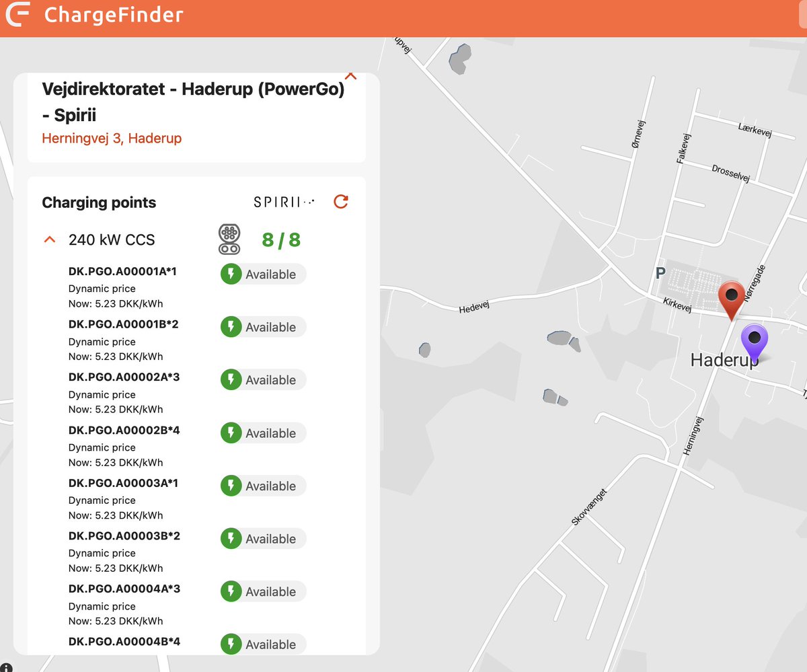The image size is (807, 672).
Task: Click charging point ID DK.PGO.A00003A*1
Action: click(124, 483)
